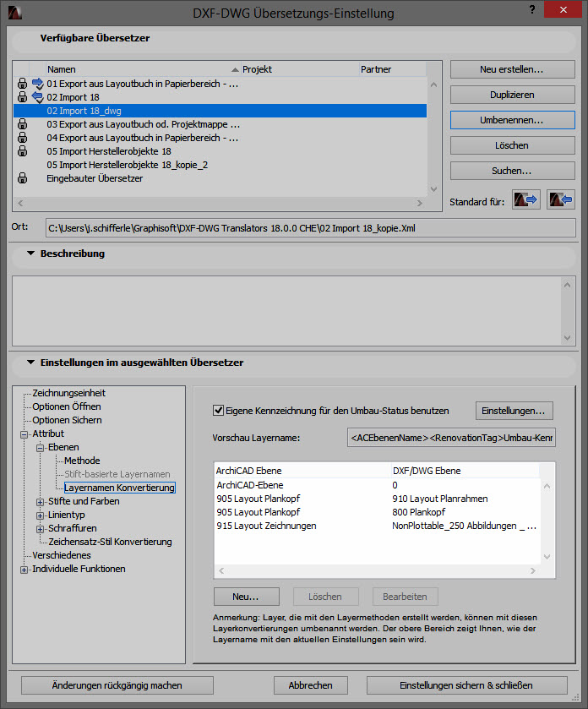The height and width of the screenshot is (709, 588).
Task: Click the import arrow icon on 02 Import 18 row
Action: point(37,97)
